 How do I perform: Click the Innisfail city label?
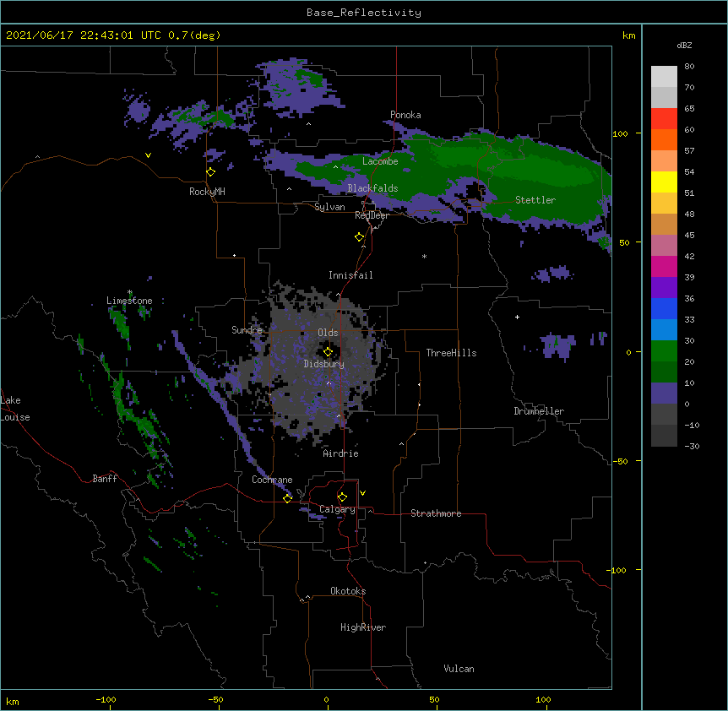(x=350, y=275)
